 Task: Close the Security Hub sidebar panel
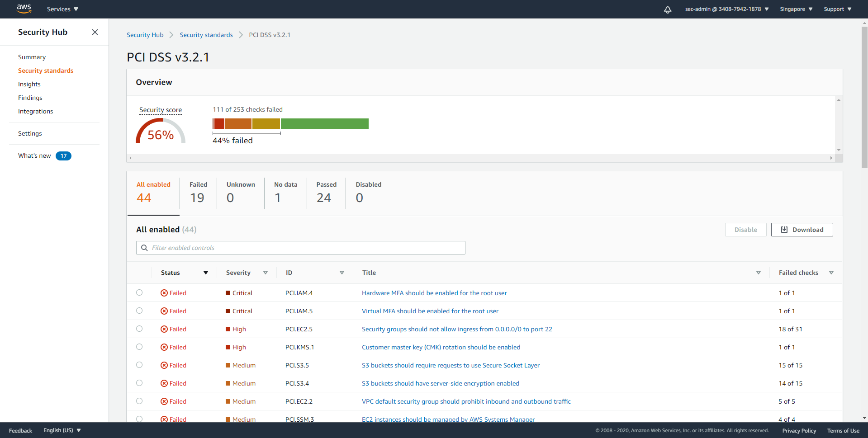95,32
